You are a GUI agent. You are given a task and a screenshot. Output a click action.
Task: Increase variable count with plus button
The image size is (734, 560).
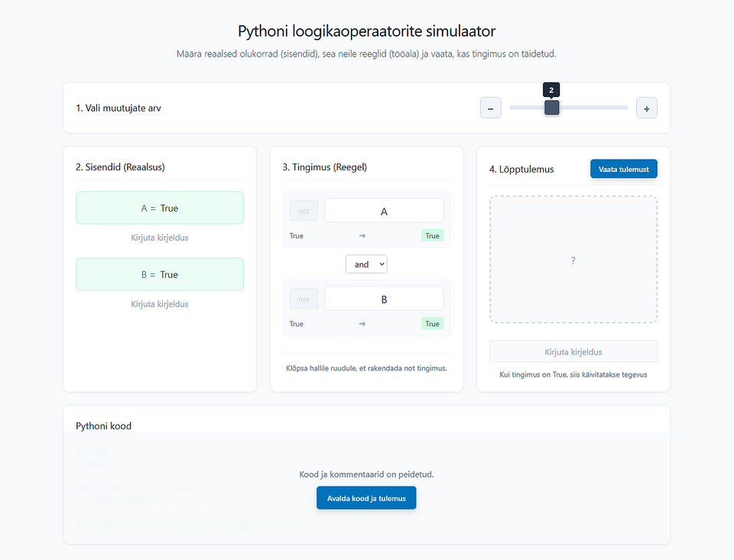point(647,108)
